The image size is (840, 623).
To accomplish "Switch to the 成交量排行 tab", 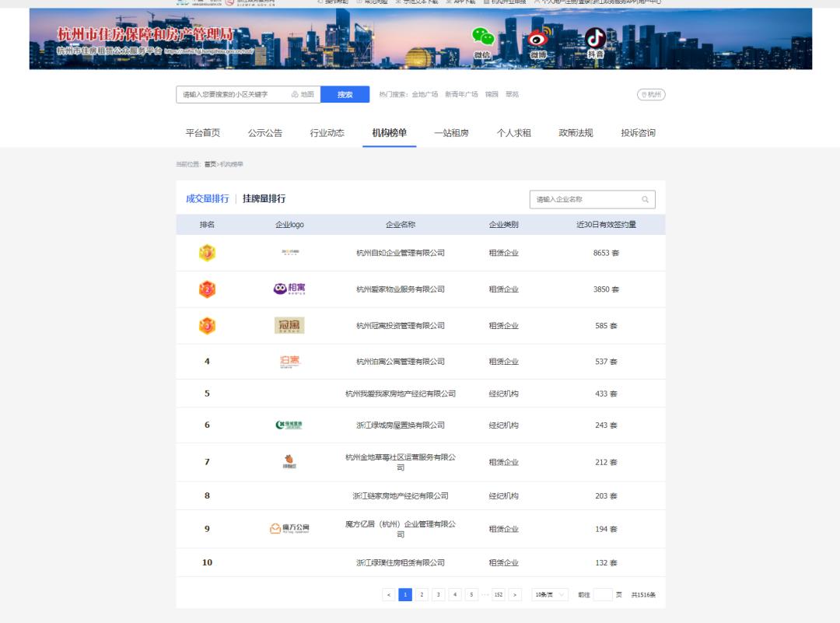I will click(x=207, y=199).
